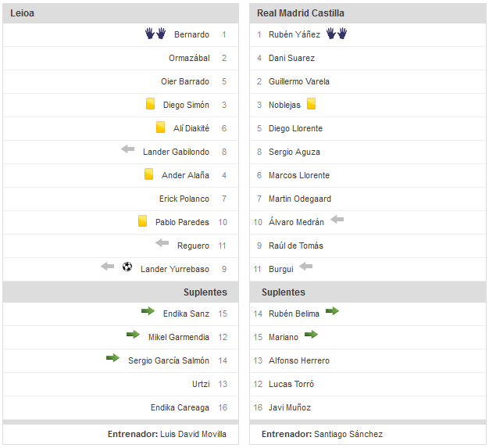This screenshot has width=489, height=448.
Task: Click yellow card icon next to Diego Simón
Action: coord(150,104)
